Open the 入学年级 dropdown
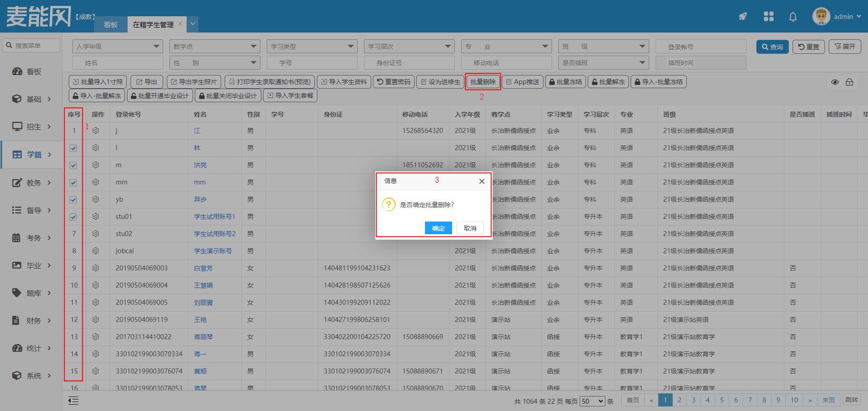Viewport: 868px width, 411px height. (x=117, y=47)
